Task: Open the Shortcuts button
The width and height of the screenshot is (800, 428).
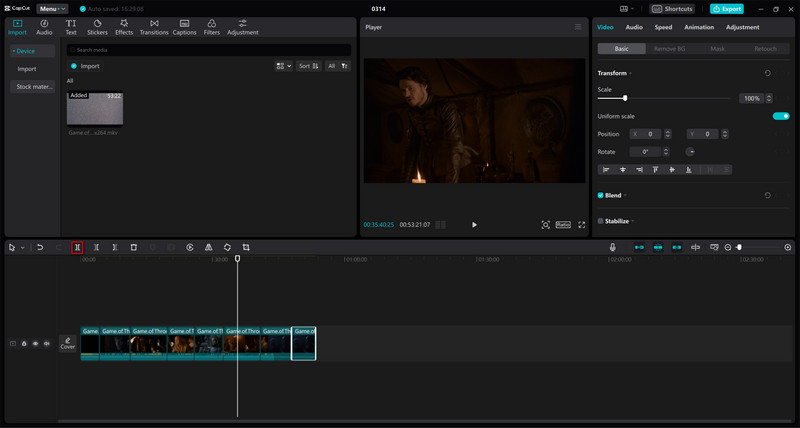Action: (672, 9)
